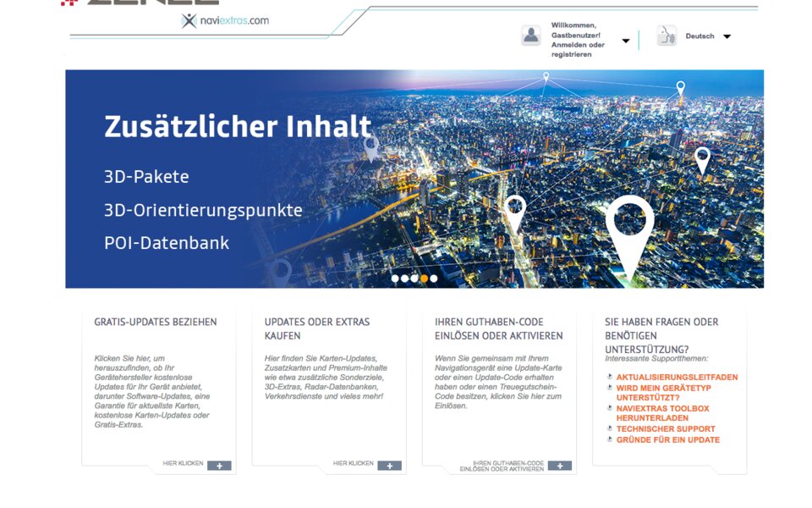Click the language speech head icon
Image resolution: width=812 pixels, height=508 pixels.
point(667,36)
